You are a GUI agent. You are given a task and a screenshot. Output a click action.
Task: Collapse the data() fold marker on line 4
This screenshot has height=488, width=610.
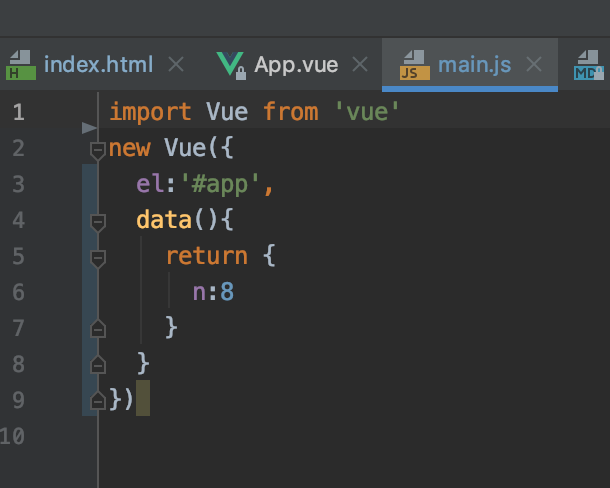pos(98,223)
